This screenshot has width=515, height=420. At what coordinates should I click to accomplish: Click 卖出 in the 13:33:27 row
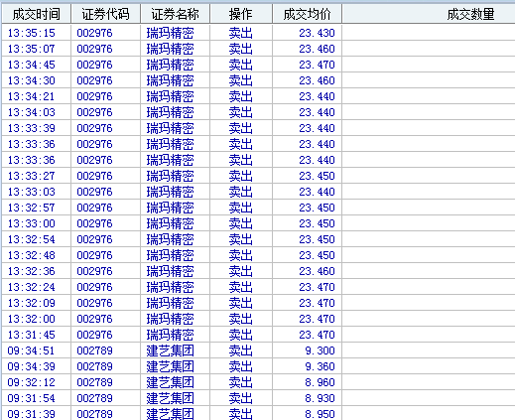[x=241, y=176]
